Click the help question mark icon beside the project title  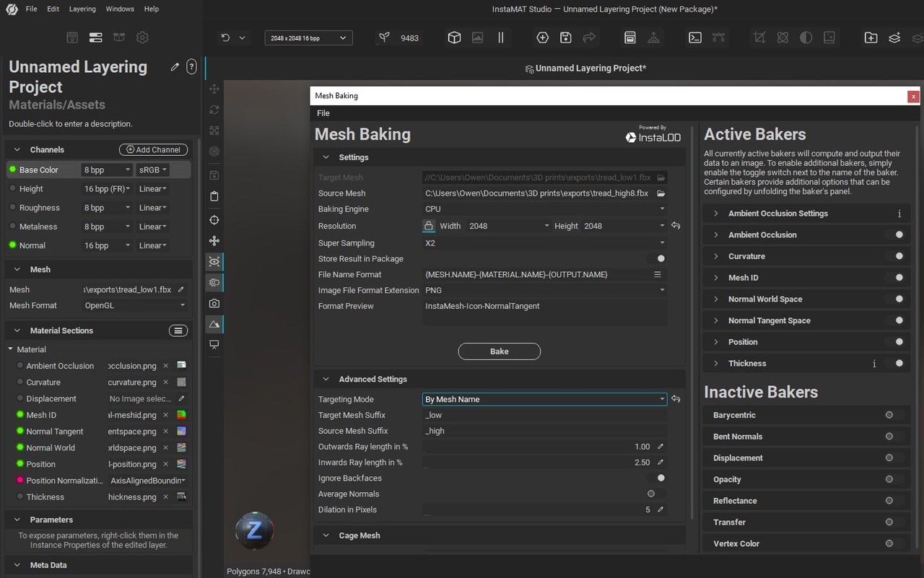tap(191, 67)
